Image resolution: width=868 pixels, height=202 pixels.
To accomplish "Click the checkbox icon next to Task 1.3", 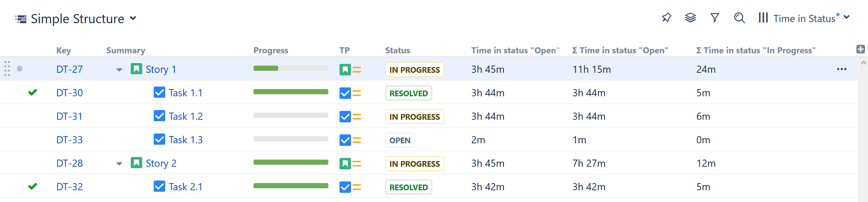I will [159, 139].
